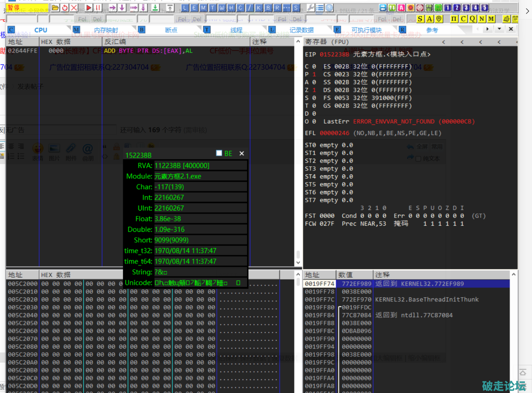
Task: Toggle the BE checkbox in the popup
Action: click(x=219, y=153)
